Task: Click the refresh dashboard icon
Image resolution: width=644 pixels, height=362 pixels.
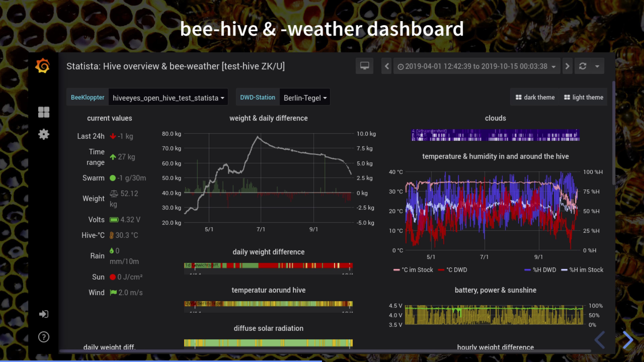Action: (582, 66)
